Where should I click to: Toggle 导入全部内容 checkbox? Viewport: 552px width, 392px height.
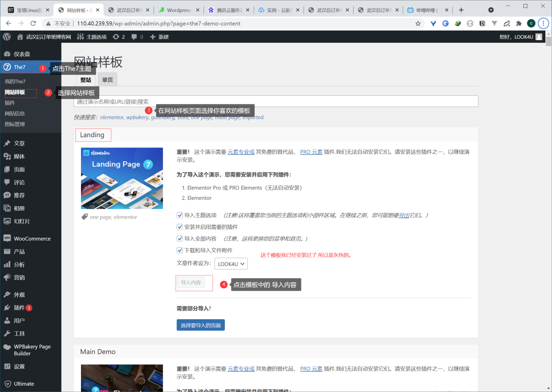point(180,239)
